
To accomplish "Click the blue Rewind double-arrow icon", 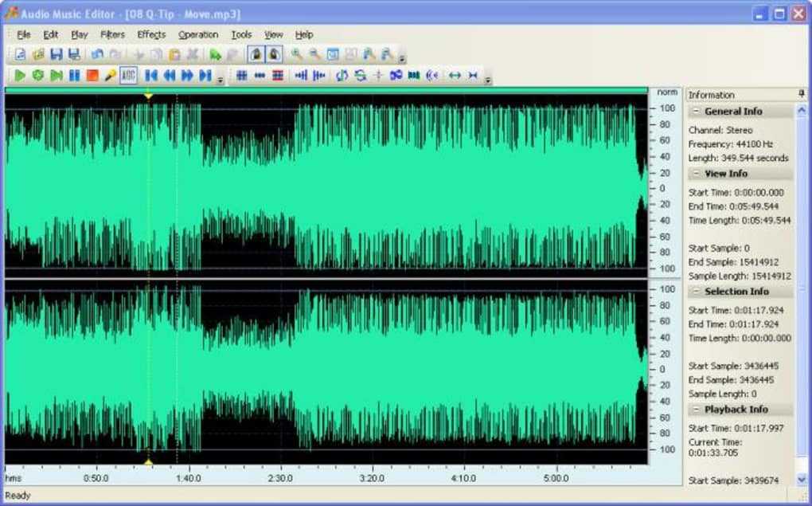I will pos(170,76).
